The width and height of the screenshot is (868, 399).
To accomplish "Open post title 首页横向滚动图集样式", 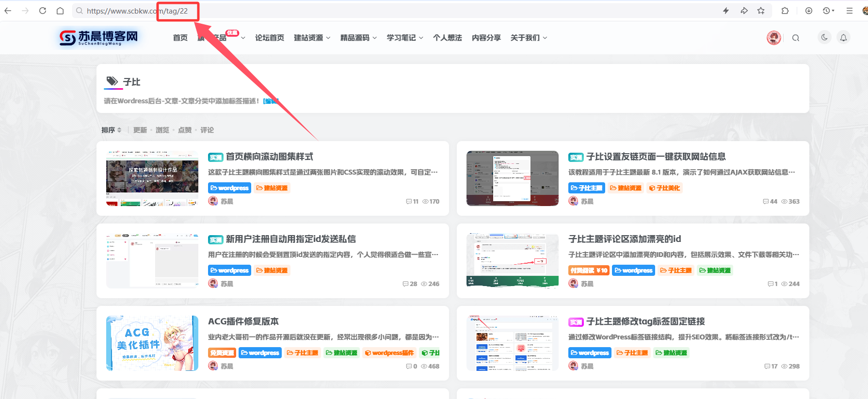I will [270, 157].
